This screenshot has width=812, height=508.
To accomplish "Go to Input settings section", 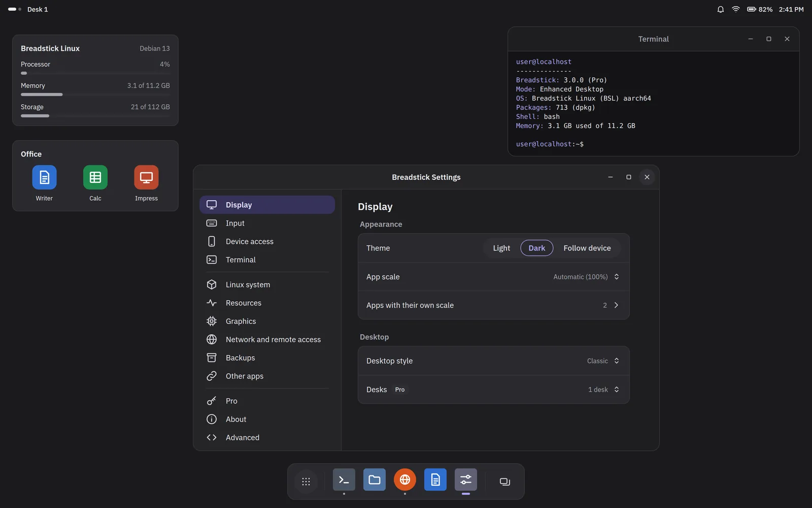I will coord(267,223).
